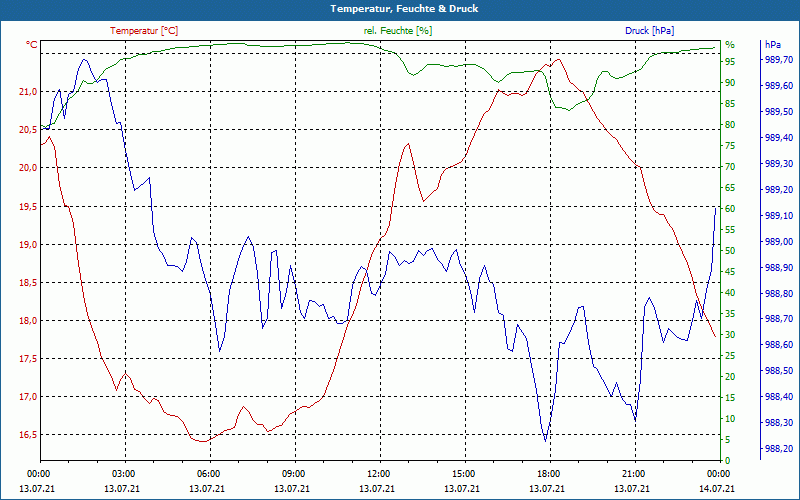Click pressure axis value "989,00"

779,242
